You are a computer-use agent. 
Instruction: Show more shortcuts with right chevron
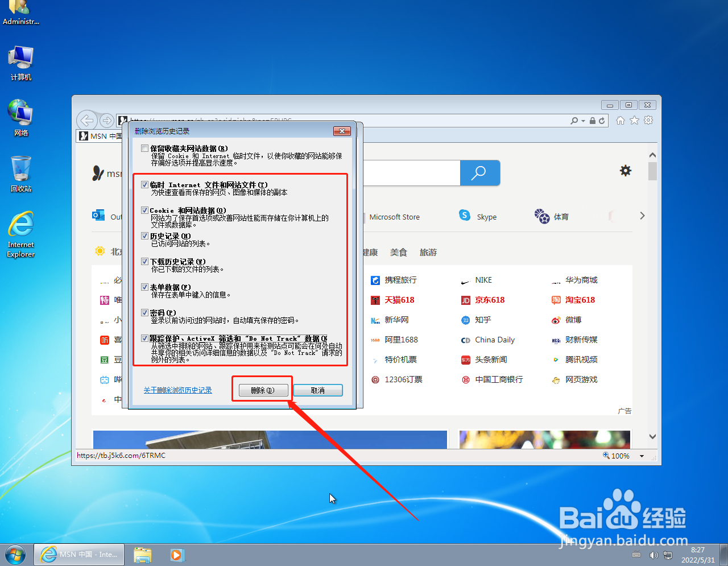click(642, 216)
